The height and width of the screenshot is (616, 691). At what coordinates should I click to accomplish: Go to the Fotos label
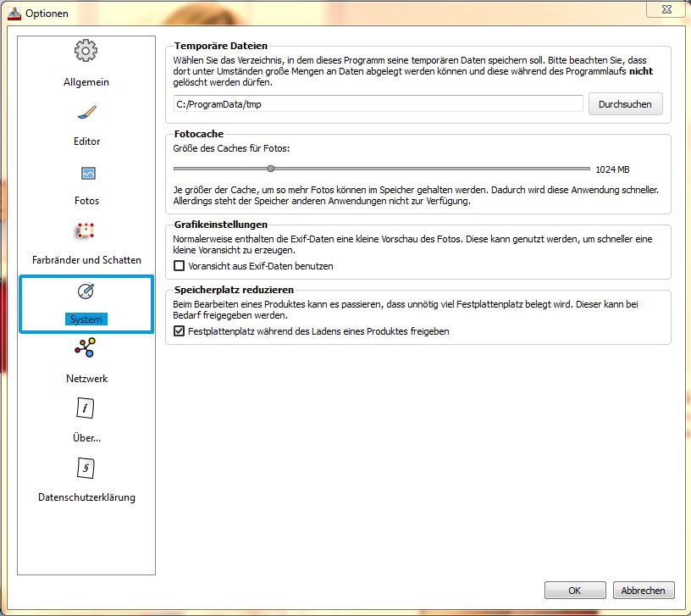click(87, 201)
